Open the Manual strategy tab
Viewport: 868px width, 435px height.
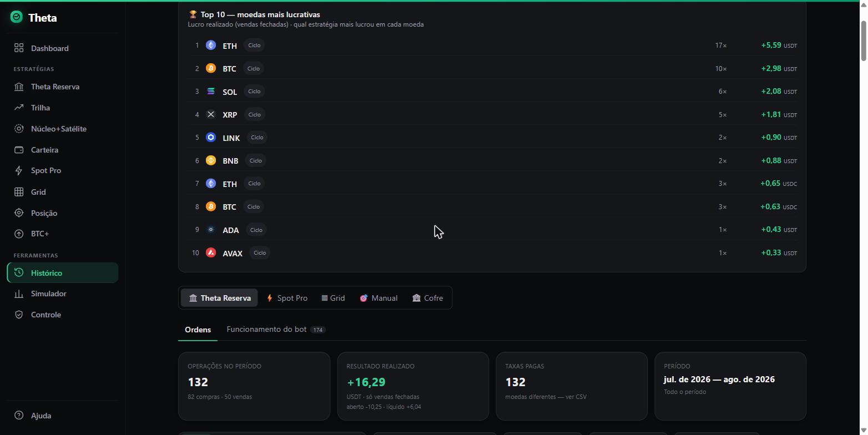click(379, 298)
